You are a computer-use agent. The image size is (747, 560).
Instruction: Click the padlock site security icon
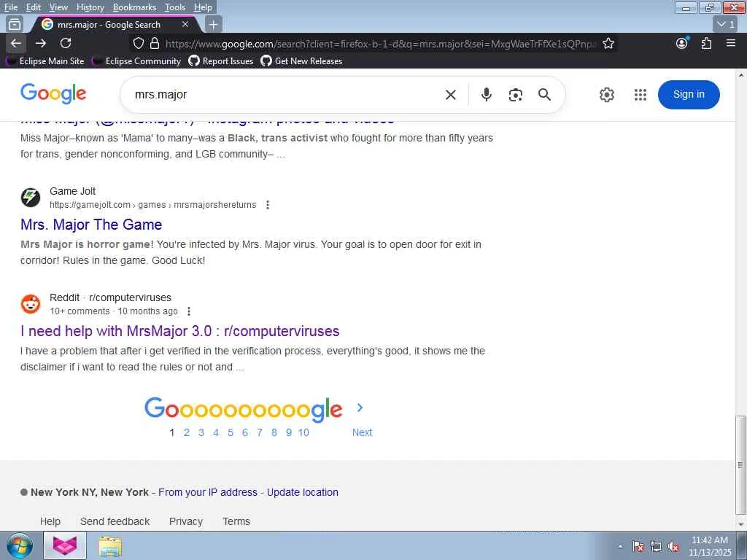155,44
